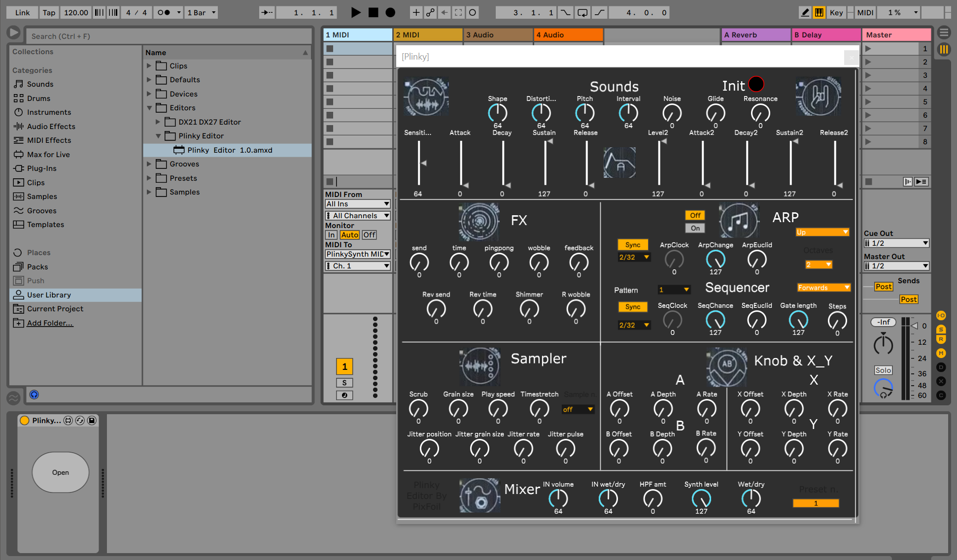Click the Sampler section icon
Viewport: 957px width, 560px height.
tap(479, 366)
